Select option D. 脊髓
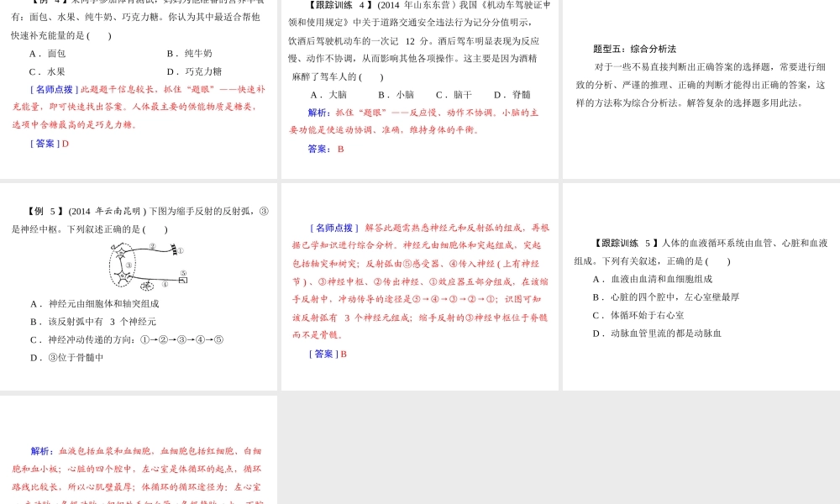 click(x=512, y=95)
